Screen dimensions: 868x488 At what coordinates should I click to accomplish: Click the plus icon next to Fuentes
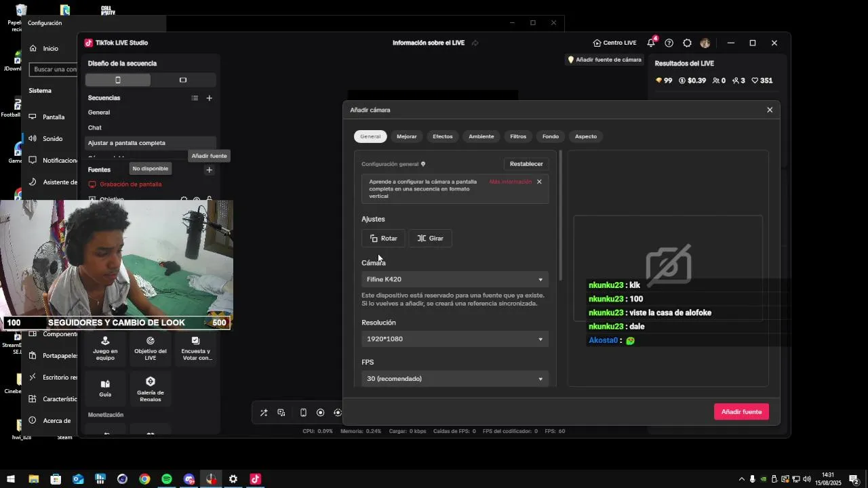click(x=210, y=170)
